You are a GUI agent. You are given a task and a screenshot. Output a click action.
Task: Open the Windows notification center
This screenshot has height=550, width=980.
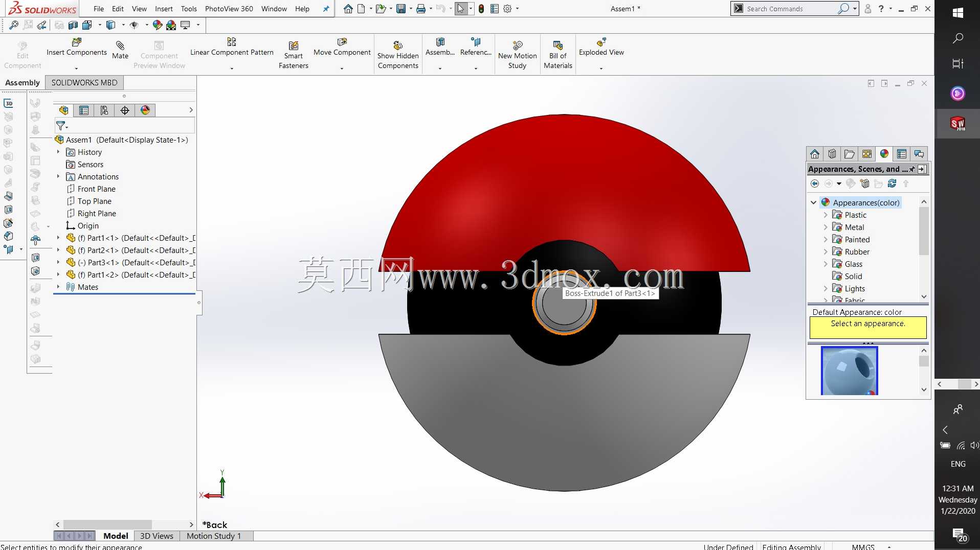coord(959,535)
